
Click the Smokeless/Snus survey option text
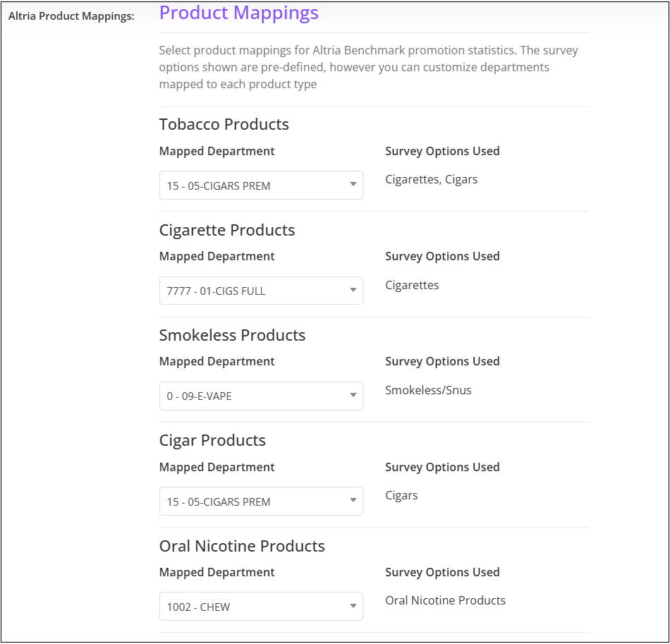click(428, 390)
